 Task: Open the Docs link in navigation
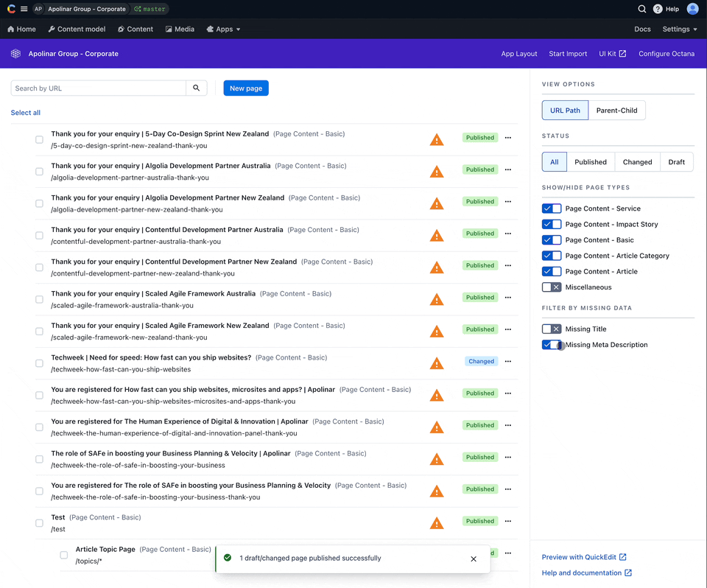642,29
